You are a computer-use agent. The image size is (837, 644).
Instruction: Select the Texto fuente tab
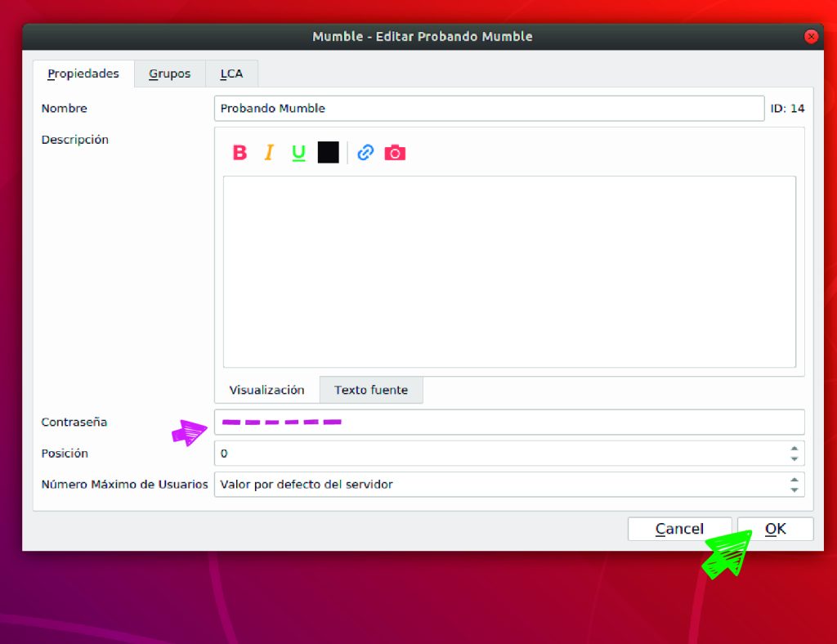point(371,390)
